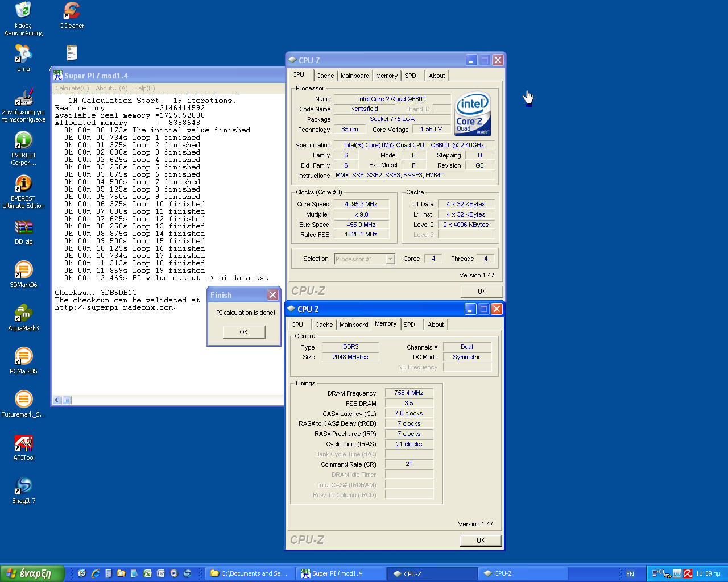Open the DD.zip archive on desktop
This screenshot has width=728, height=582.
pos(23,231)
